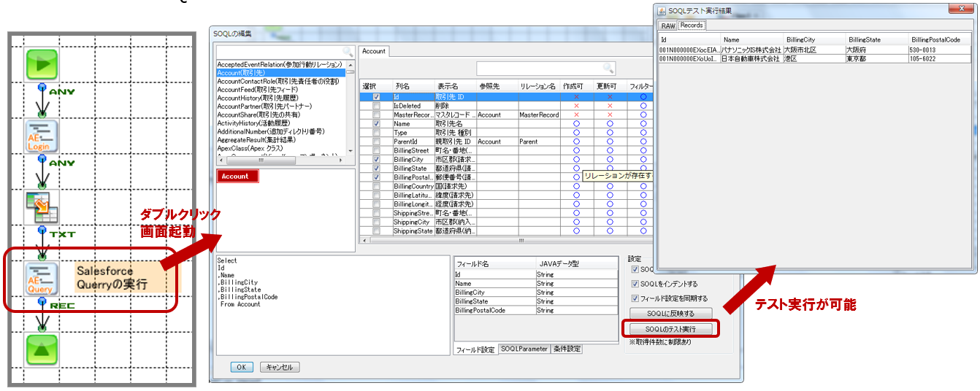The height and width of the screenshot is (391, 980).
Task: Switch to the Records tab in results
Action: pos(691,25)
